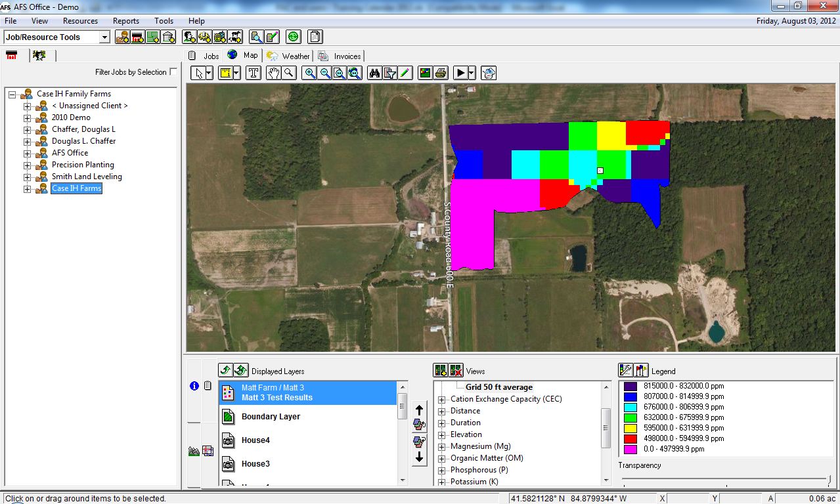Click the Print map icon

(x=440, y=73)
